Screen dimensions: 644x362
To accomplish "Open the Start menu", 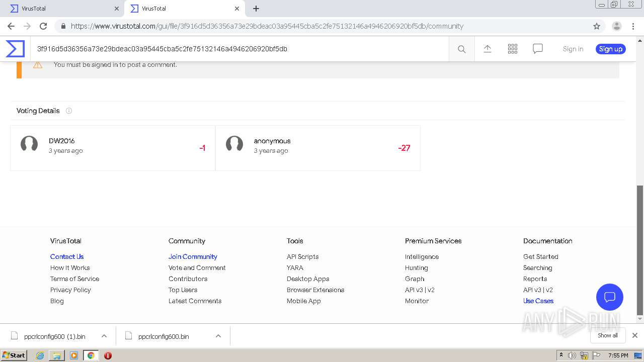I will coord(14,355).
